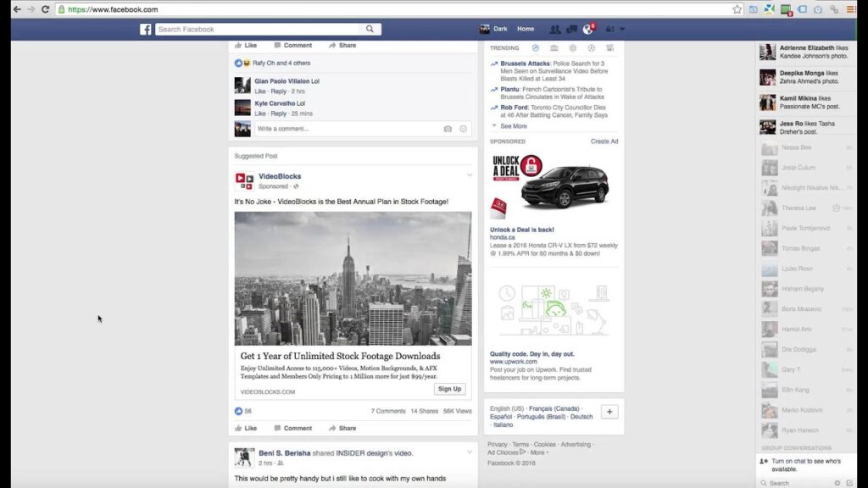
Task: Click the browser back arrow
Action: point(17,9)
